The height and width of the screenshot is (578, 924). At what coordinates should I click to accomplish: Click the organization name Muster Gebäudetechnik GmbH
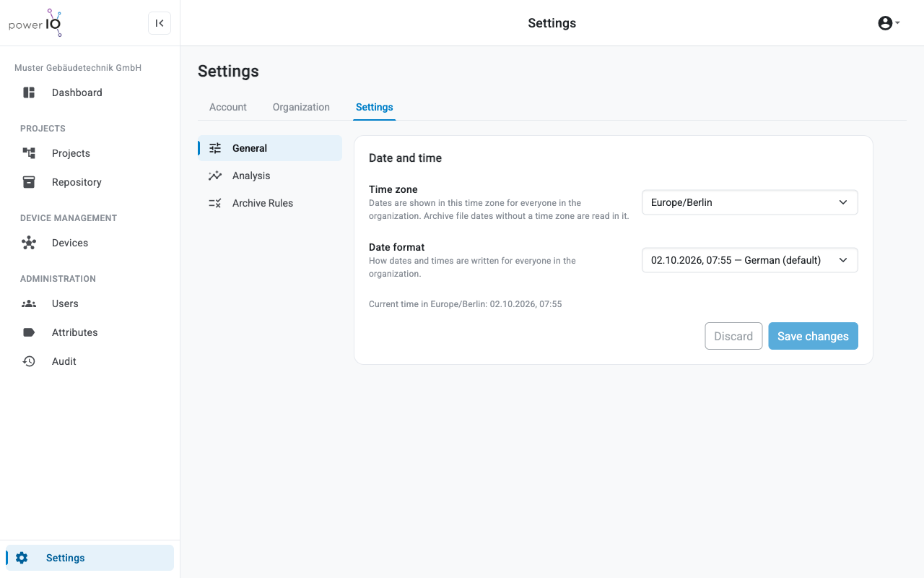click(x=78, y=68)
